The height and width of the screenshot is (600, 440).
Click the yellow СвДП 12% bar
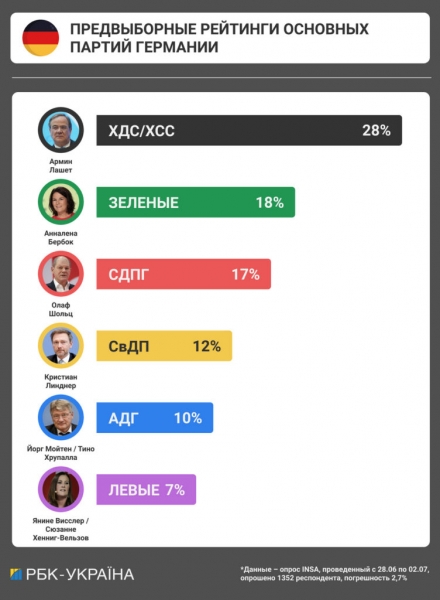[x=164, y=346]
